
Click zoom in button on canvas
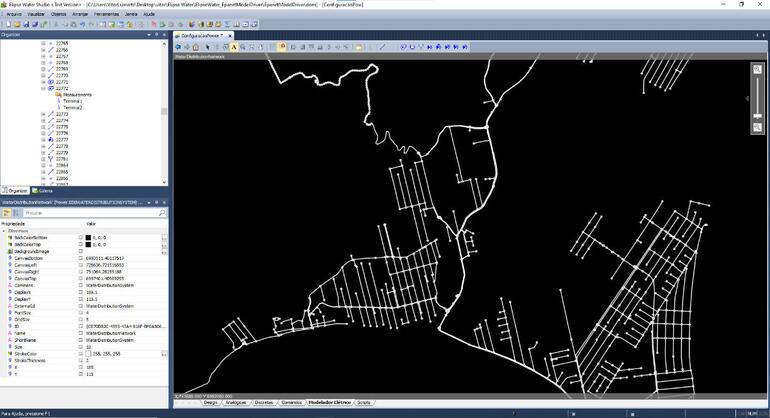[x=758, y=70]
